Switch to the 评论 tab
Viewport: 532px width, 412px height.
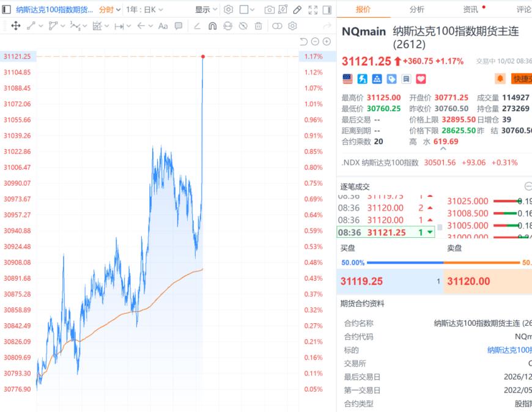click(524, 10)
